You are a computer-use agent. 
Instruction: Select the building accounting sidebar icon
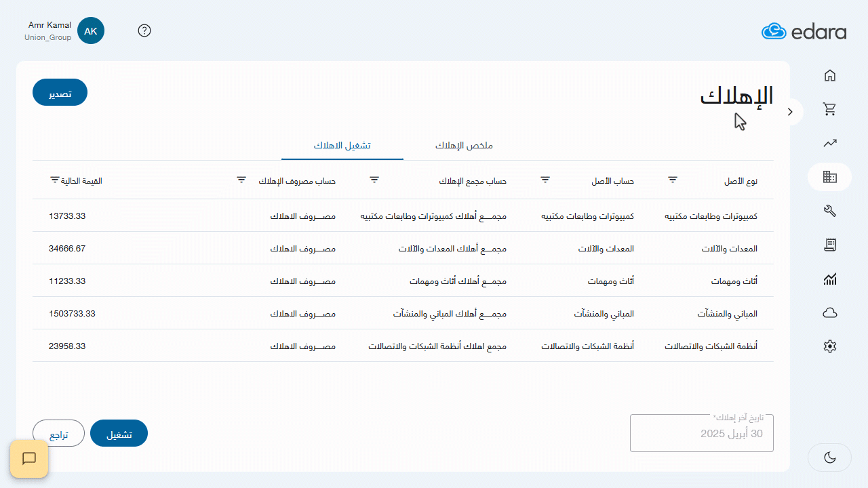[x=829, y=177]
